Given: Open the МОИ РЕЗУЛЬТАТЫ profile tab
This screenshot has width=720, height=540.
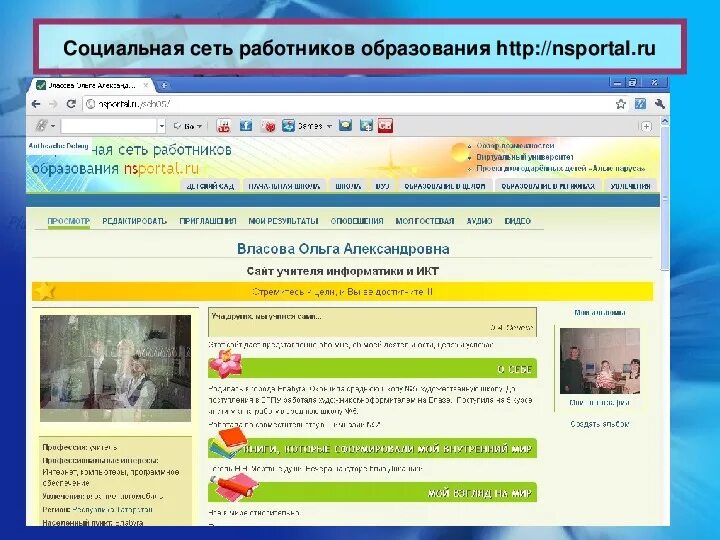Looking at the screenshot, I should point(283,221).
